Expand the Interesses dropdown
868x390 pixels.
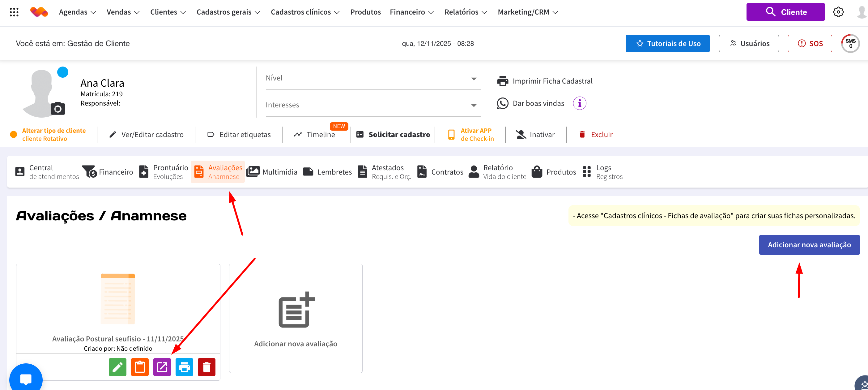[x=373, y=105]
